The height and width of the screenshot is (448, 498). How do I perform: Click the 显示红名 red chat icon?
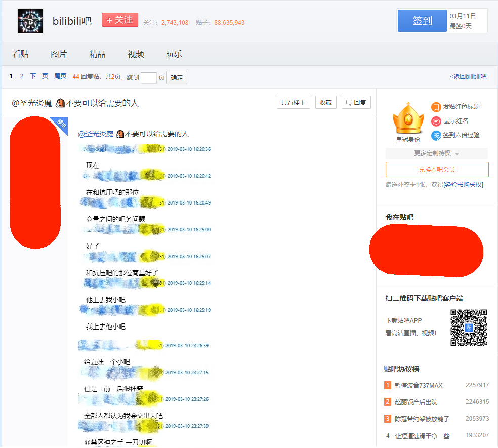[436, 121]
